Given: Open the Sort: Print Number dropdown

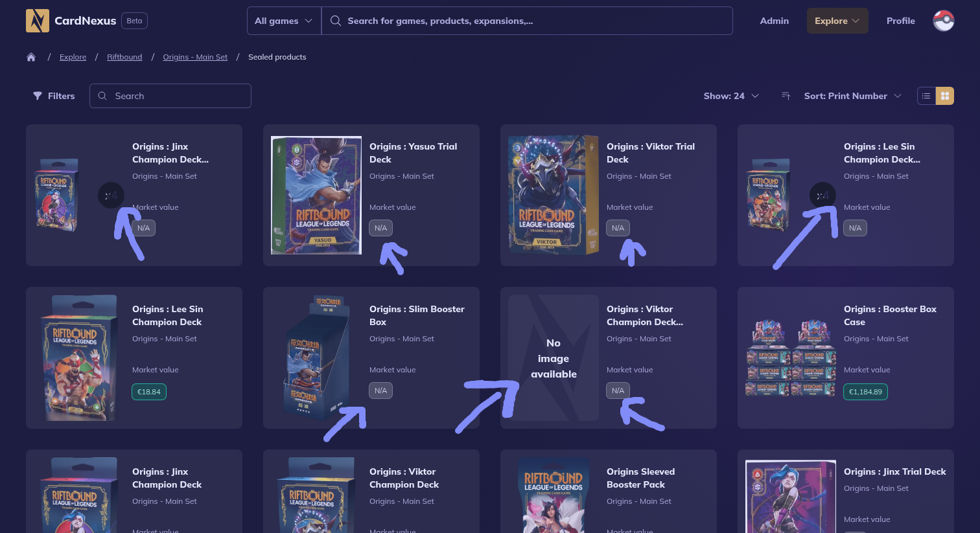Looking at the screenshot, I should tap(852, 96).
